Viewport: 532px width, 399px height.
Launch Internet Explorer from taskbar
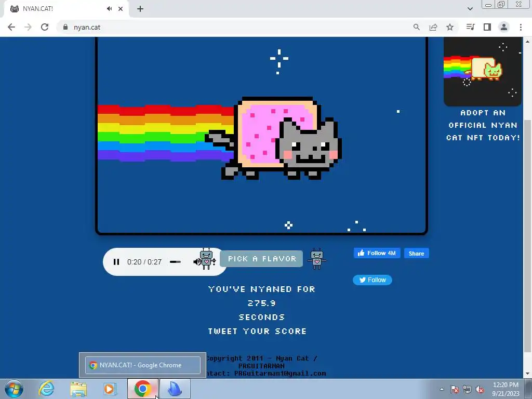(46, 389)
